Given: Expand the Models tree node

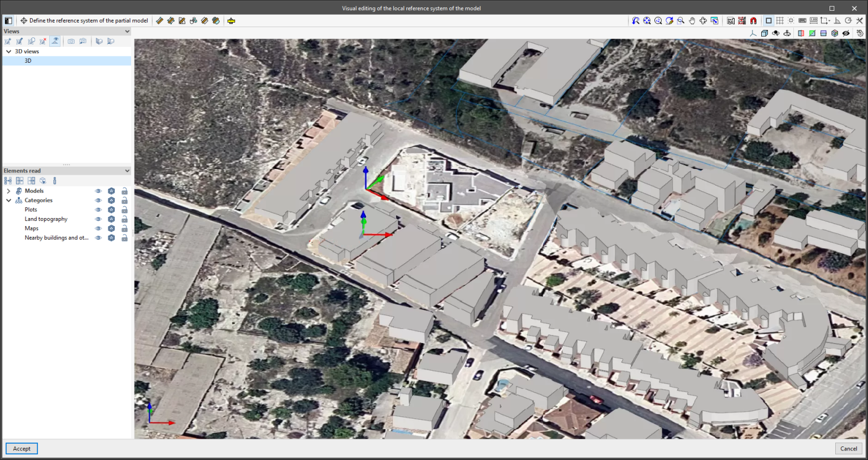Looking at the screenshot, I should click(8, 191).
